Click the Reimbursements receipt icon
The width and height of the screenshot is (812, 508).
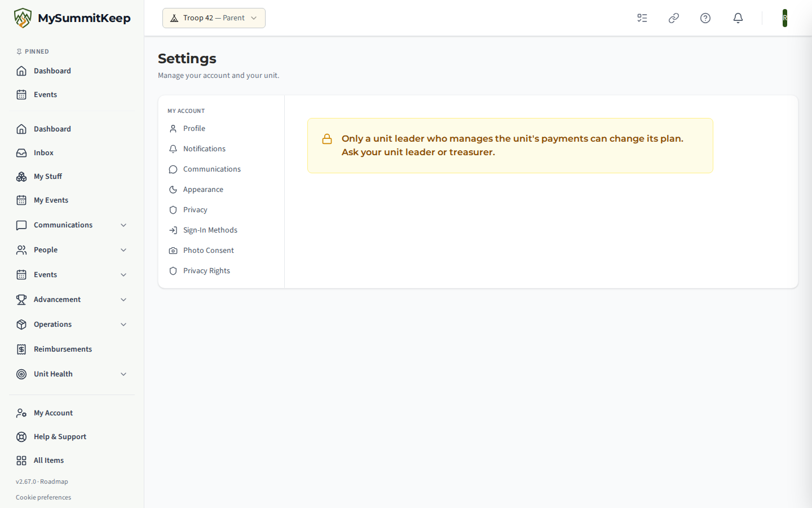21,349
